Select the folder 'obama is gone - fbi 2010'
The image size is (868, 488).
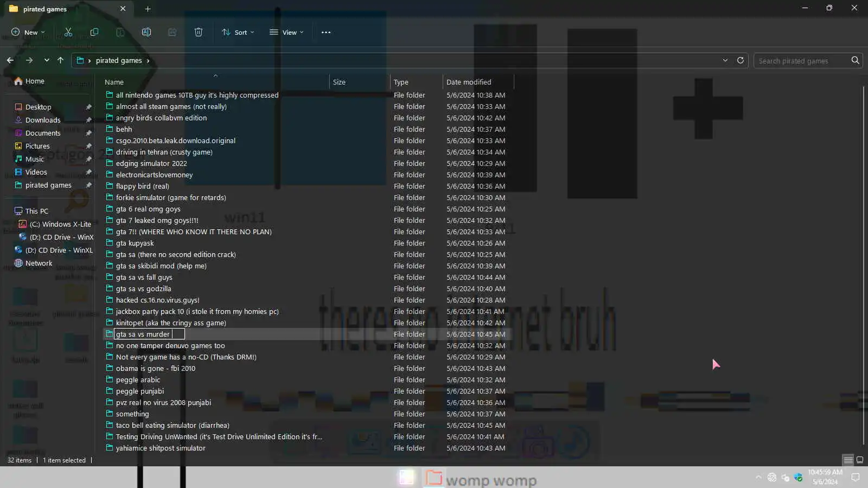(156, 368)
